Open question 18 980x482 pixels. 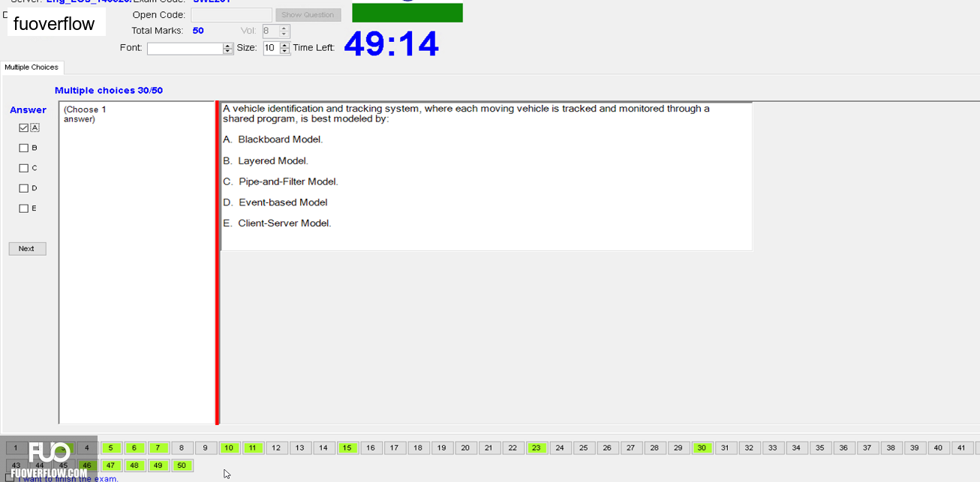418,448
